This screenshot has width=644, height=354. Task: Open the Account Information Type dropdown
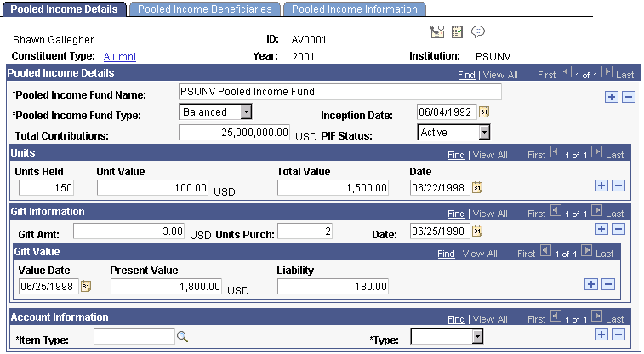(x=477, y=338)
